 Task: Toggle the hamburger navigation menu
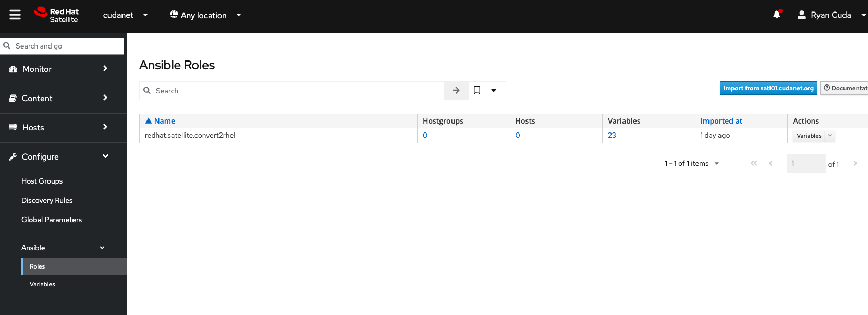(x=15, y=15)
